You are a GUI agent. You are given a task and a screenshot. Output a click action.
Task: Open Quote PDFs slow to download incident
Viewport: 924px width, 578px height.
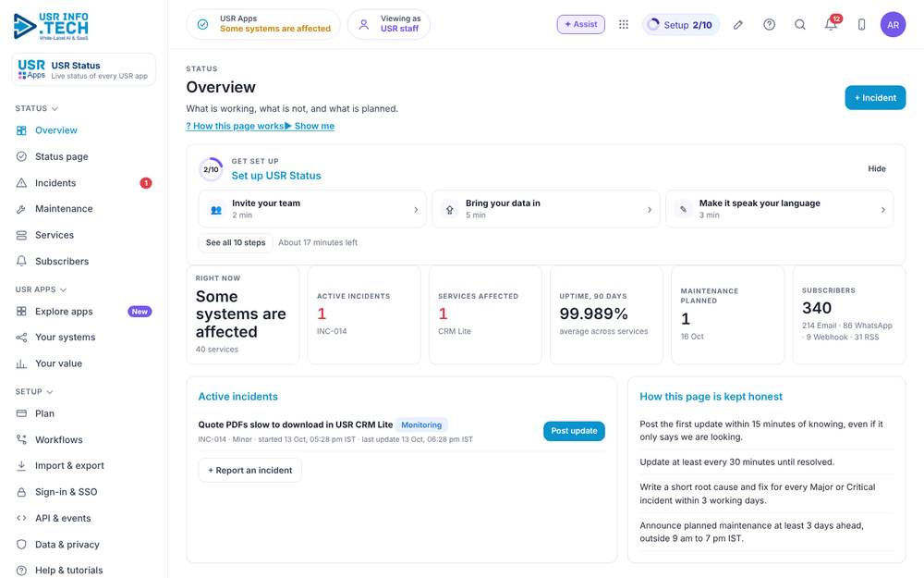click(x=296, y=424)
